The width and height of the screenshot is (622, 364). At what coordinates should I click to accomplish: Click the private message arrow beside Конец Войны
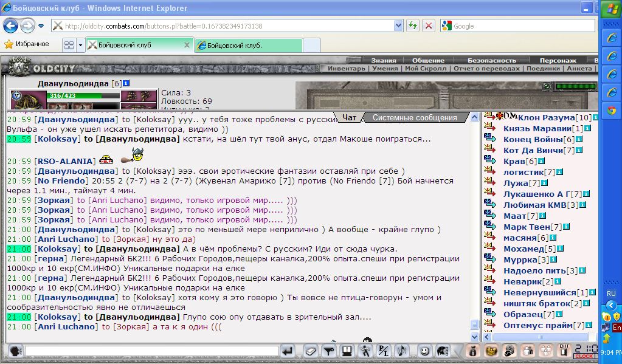click(490, 138)
